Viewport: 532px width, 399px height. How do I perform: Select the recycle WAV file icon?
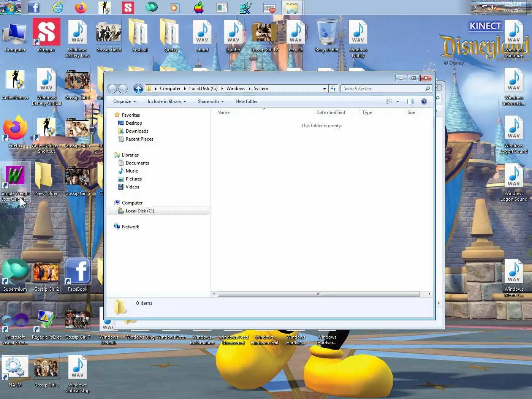coord(296,36)
